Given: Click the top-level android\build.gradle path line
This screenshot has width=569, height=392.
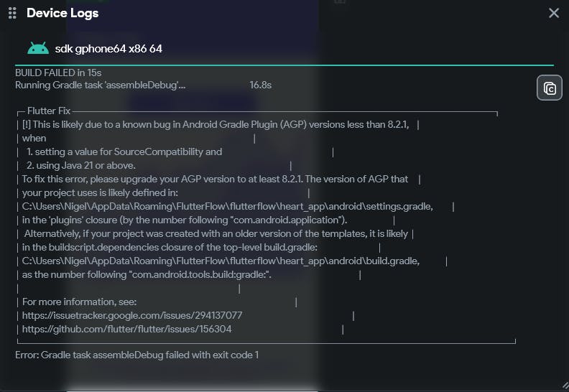Looking at the screenshot, I should click(x=221, y=261).
